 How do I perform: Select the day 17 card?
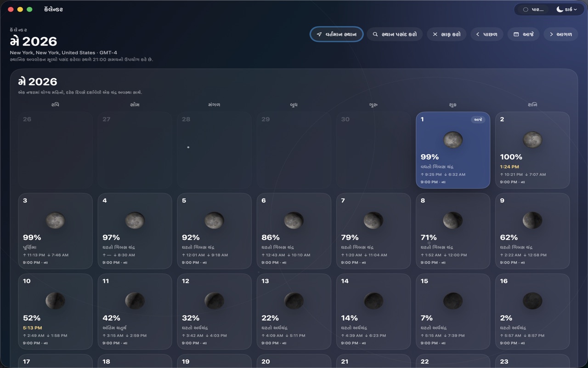tap(55, 361)
